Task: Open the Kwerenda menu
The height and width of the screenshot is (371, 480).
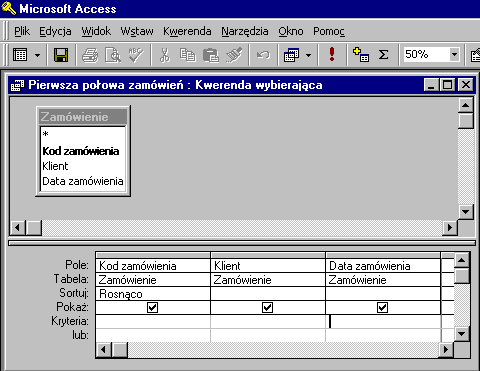Action: tap(187, 31)
